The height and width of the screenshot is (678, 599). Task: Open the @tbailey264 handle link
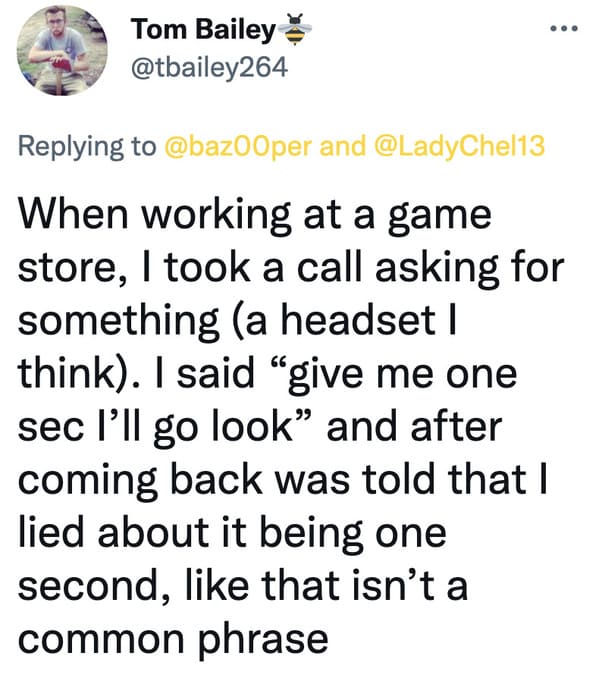pyautogui.click(x=209, y=67)
